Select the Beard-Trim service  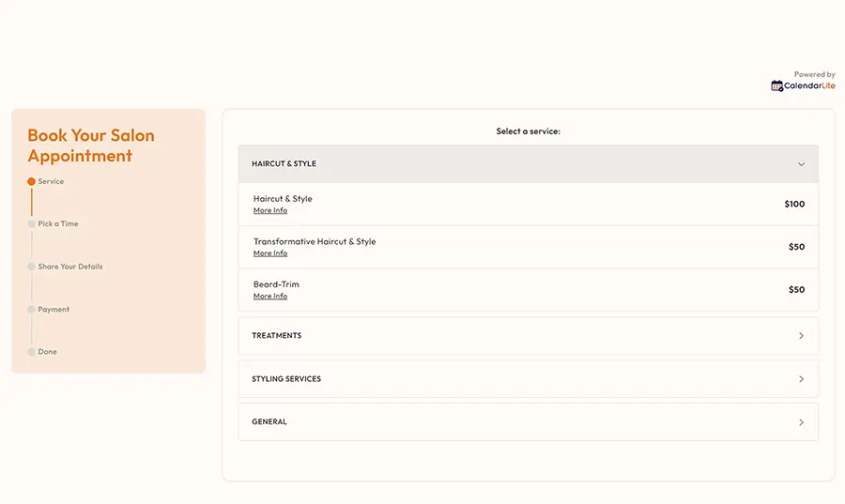pos(276,284)
